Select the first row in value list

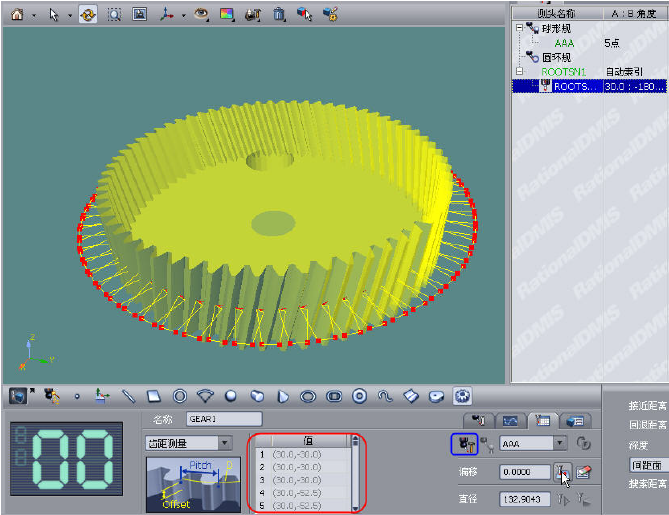click(x=300, y=454)
